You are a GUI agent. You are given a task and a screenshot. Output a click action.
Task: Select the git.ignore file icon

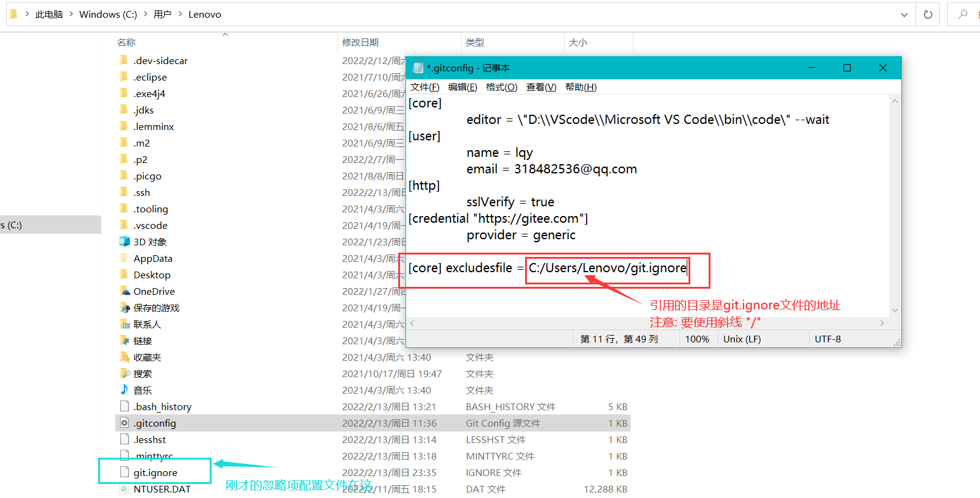(x=124, y=472)
